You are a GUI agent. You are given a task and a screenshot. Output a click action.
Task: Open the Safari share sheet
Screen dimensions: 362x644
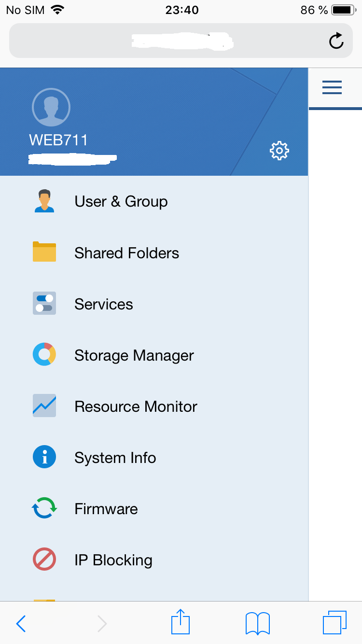(181, 622)
